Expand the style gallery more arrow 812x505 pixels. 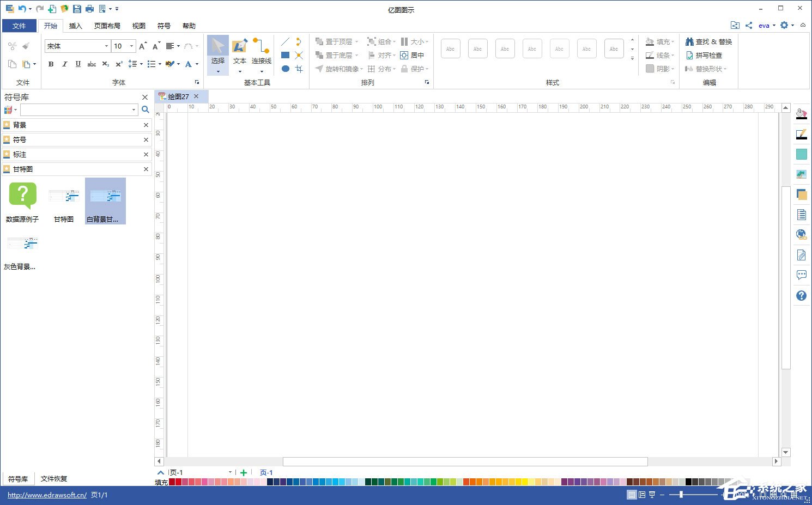point(632,58)
